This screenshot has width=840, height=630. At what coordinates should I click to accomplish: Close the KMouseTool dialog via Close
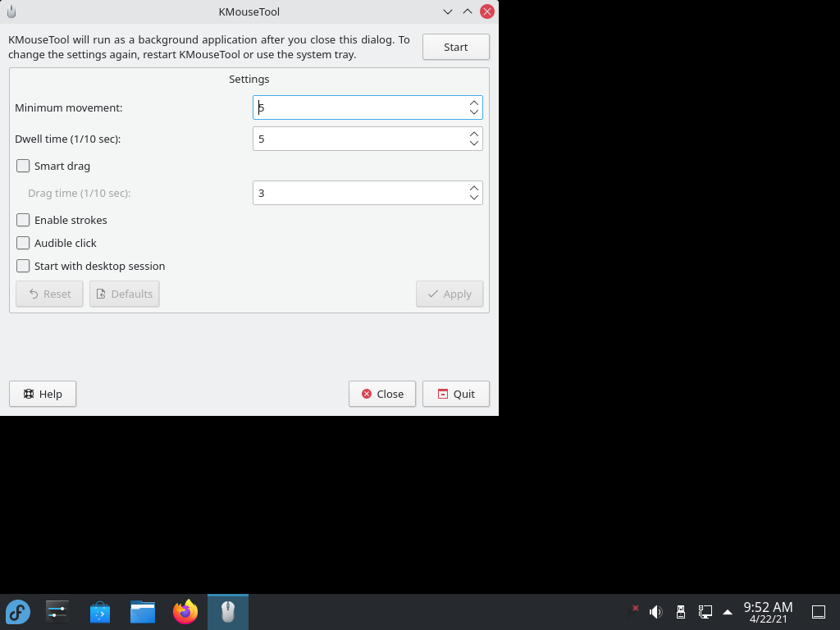click(x=382, y=394)
